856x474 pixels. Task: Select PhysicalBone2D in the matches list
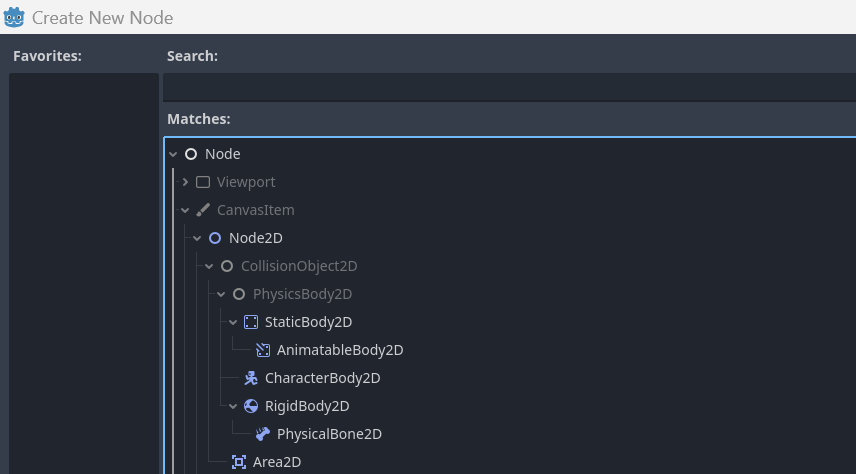coord(329,434)
